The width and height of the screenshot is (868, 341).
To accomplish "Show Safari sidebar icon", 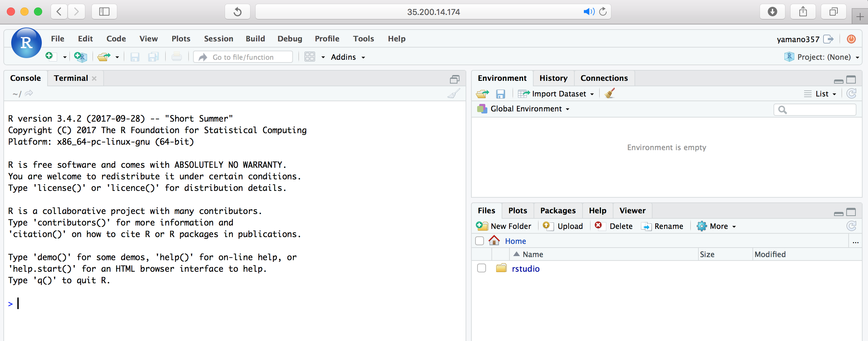I will click(104, 12).
